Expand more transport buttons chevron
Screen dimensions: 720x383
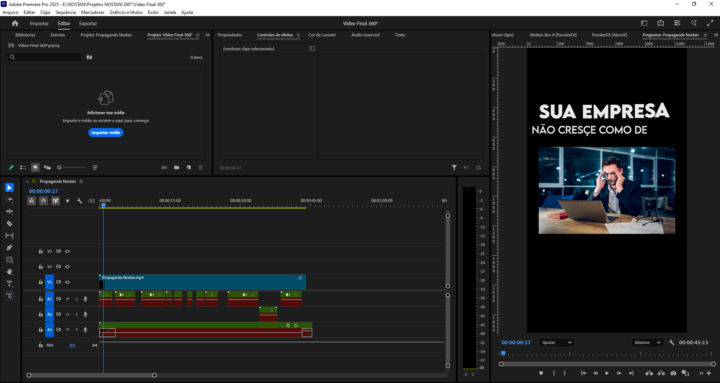[x=701, y=373]
